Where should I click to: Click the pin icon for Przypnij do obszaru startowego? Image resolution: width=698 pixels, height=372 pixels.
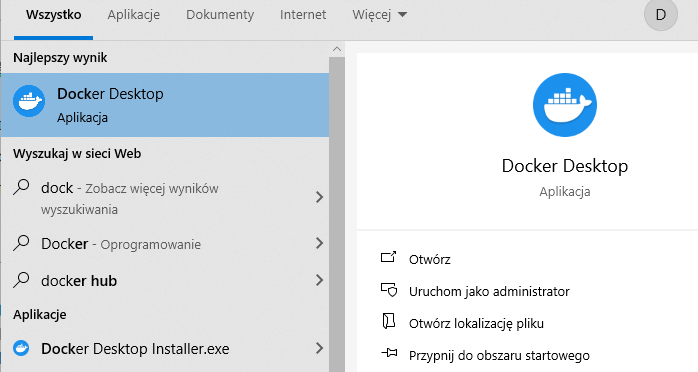tap(389, 353)
